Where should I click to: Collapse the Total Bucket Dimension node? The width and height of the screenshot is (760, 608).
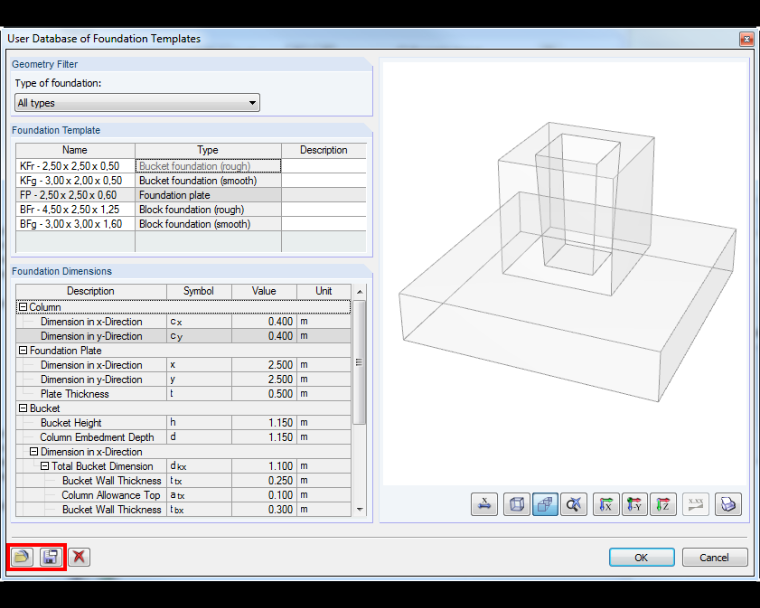(x=45, y=466)
